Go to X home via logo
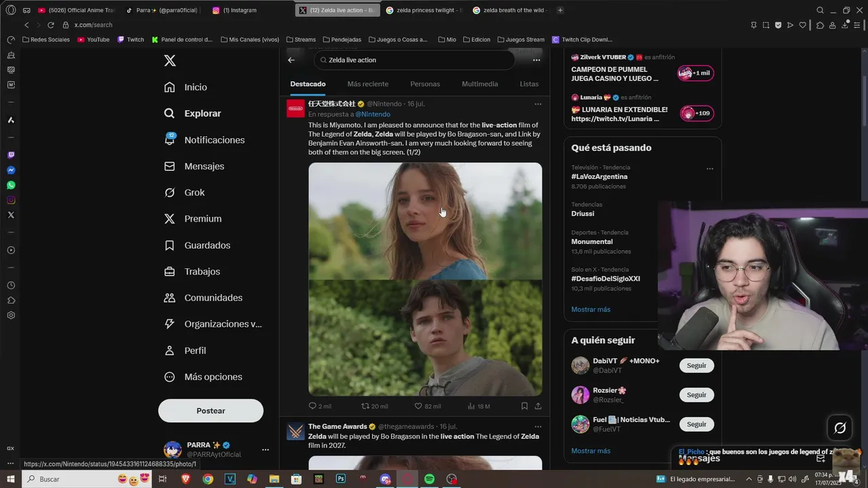Screen dimensions: 868x488 pyautogui.click(x=170, y=61)
